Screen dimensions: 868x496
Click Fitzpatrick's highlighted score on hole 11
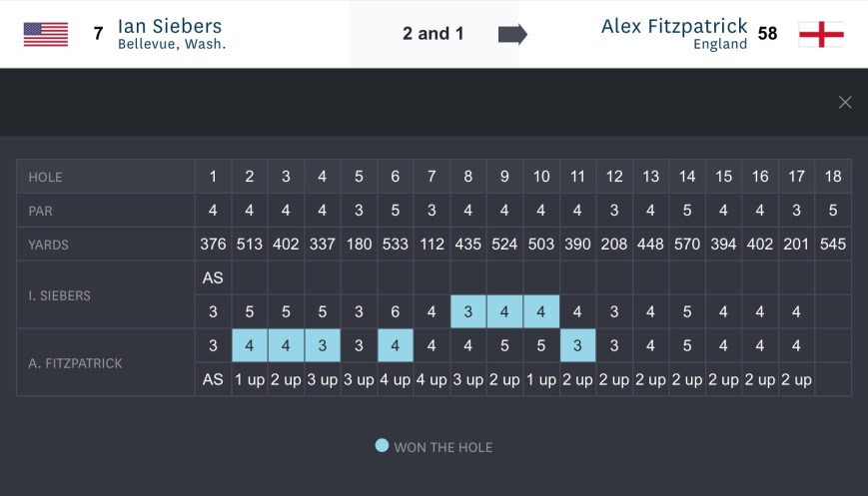tap(577, 346)
